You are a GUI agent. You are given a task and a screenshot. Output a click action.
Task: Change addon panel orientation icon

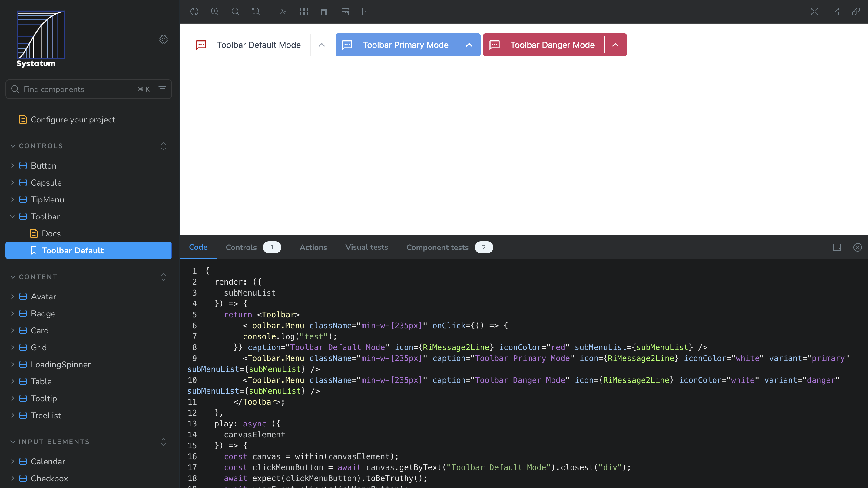837,247
